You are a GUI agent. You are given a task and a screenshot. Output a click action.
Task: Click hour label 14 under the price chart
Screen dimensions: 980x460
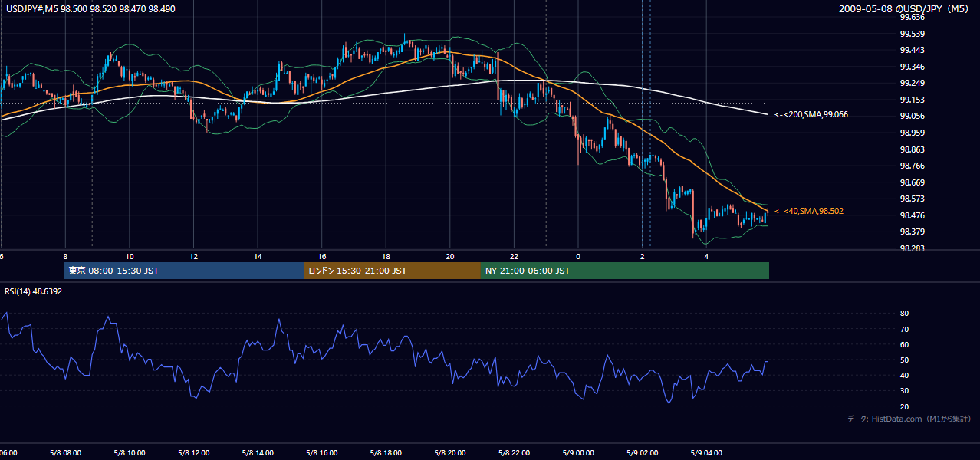[x=258, y=256]
